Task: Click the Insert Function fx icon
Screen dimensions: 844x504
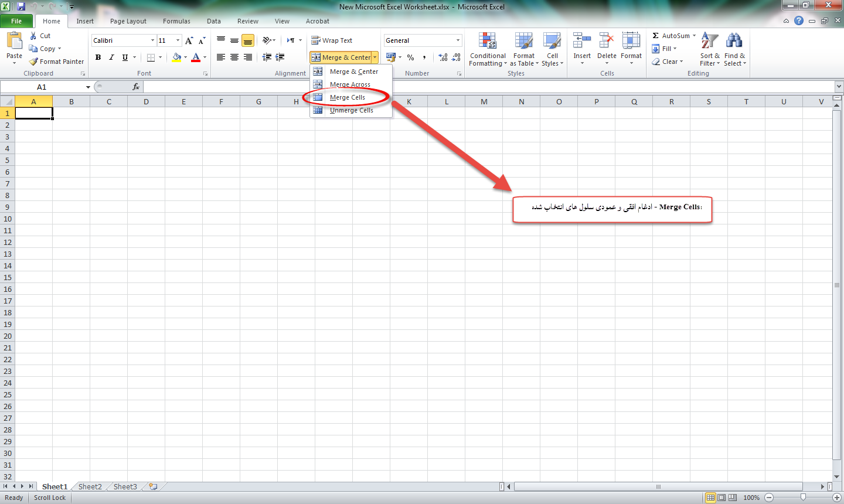Action: click(136, 87)
